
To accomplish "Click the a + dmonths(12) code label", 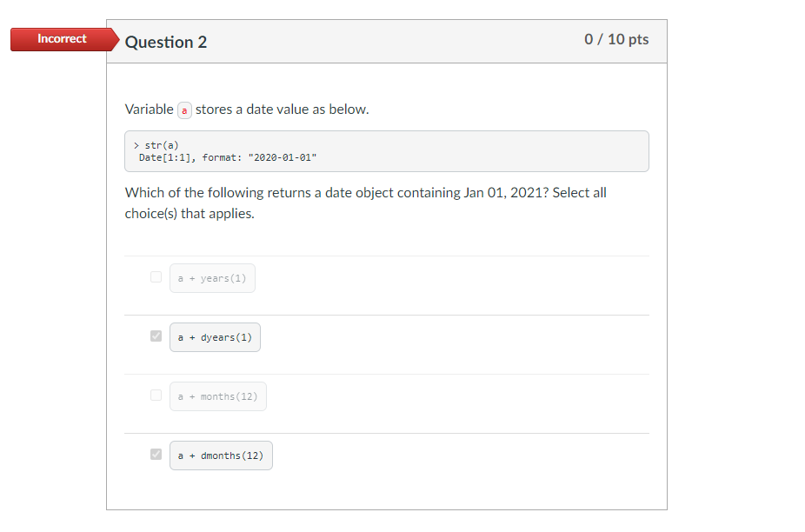I will 221,456.
